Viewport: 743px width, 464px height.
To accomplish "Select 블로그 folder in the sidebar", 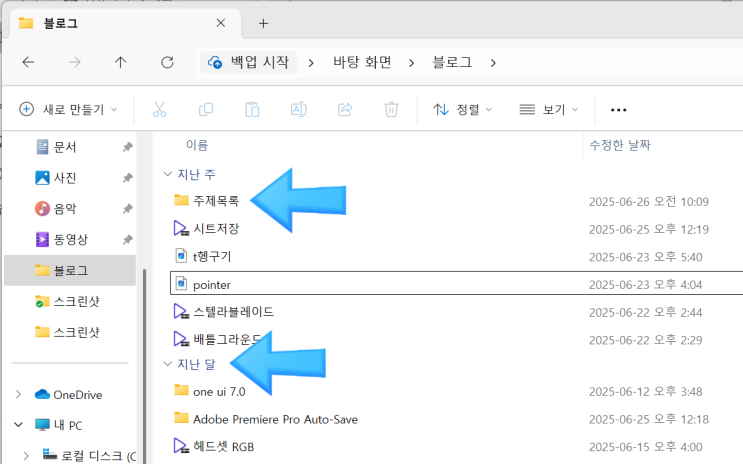I will click(x=70, y=270).
